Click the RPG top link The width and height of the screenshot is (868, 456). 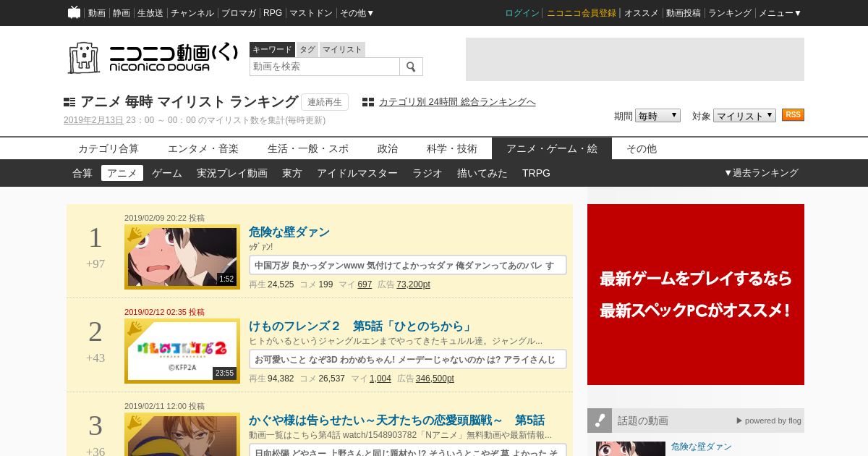[x=273, y=13]
